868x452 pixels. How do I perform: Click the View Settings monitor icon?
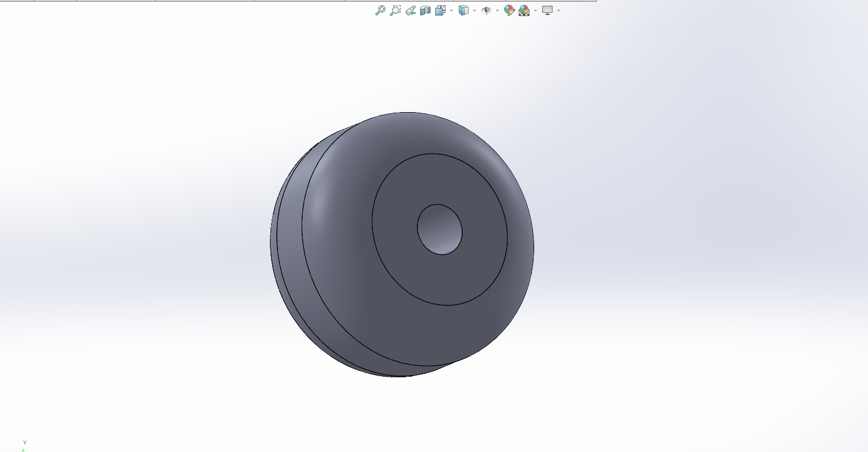(547, 10)
